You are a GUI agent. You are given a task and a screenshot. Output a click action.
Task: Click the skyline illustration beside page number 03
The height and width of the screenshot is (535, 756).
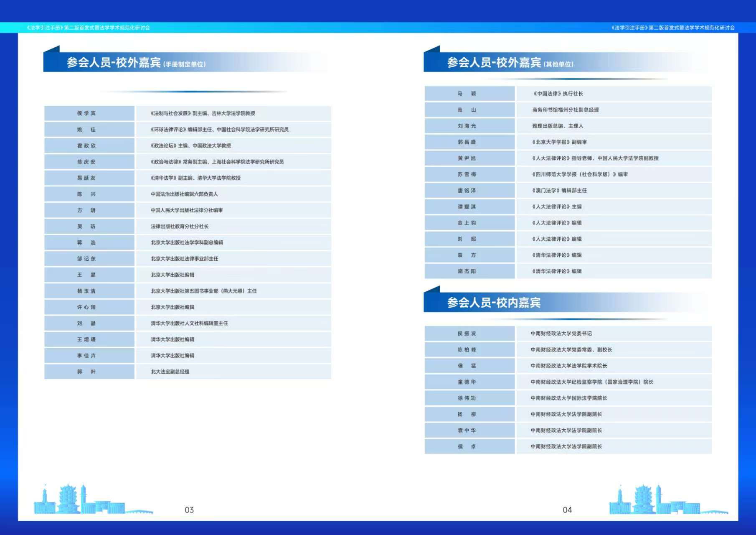click(93, 500)
